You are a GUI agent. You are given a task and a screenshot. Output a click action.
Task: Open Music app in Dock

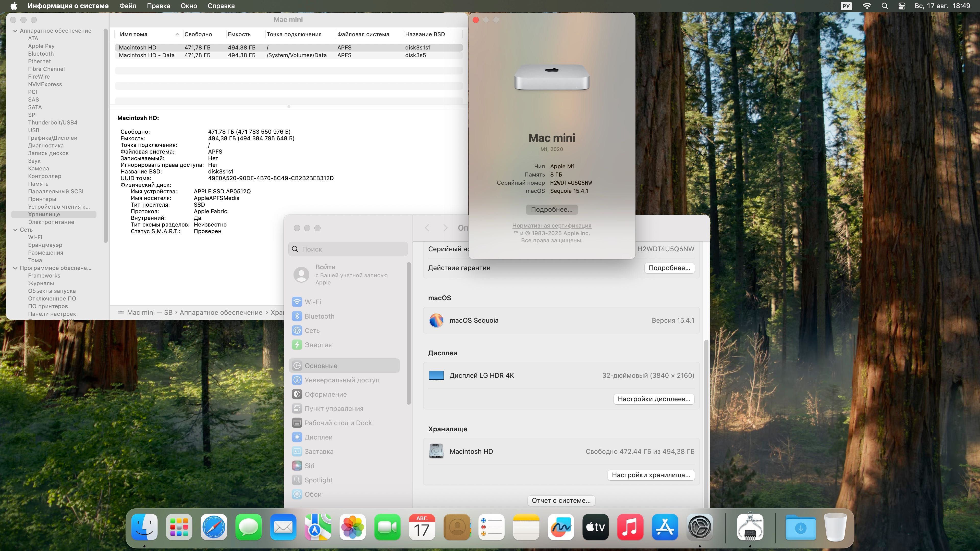tap(630, 527)
